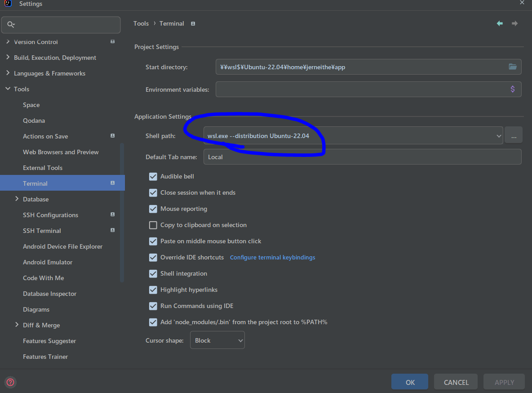
Task: Open Features Trainer settings
Action: coord(45,357)
